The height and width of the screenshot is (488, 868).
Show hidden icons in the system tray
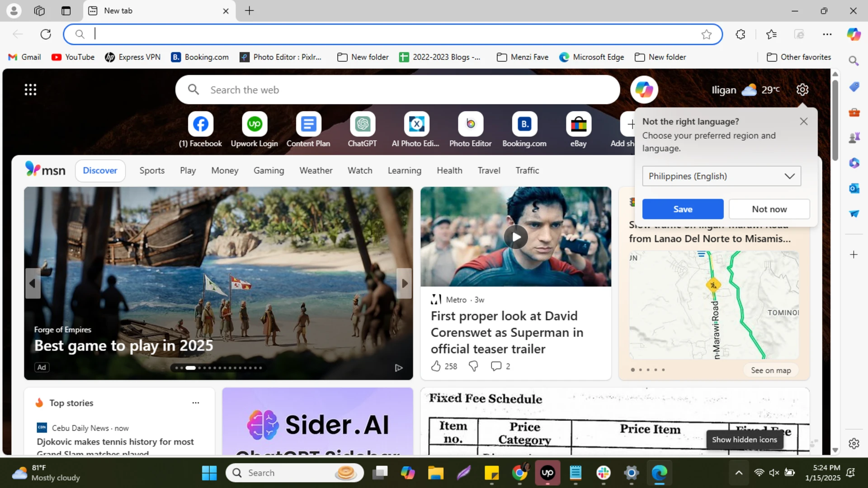[x=738, y=472]
